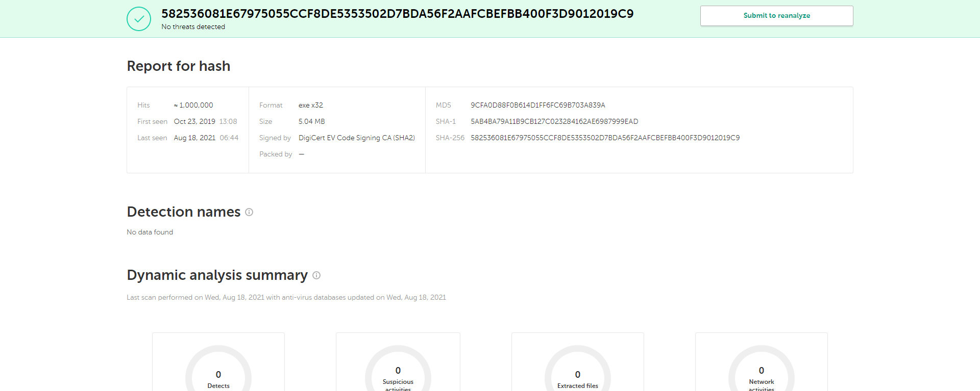The image size is (980, 391).
Task: Select the SHA-256 value in the report table
Action: 605,138
